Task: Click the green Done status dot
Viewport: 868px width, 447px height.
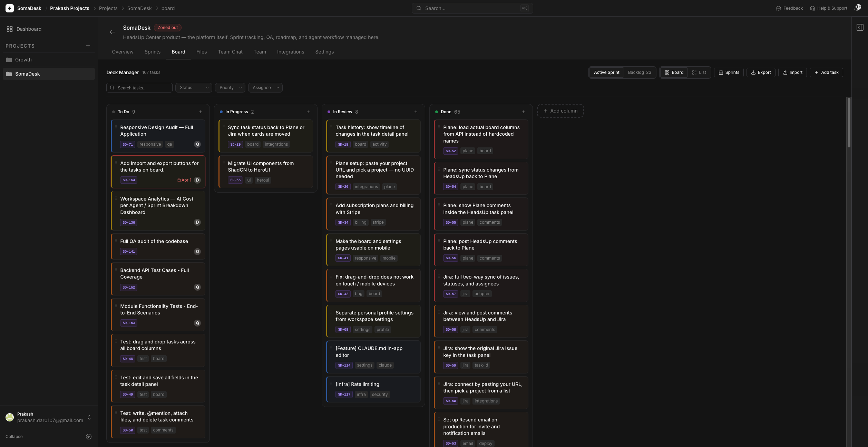Action: [437, 112]
